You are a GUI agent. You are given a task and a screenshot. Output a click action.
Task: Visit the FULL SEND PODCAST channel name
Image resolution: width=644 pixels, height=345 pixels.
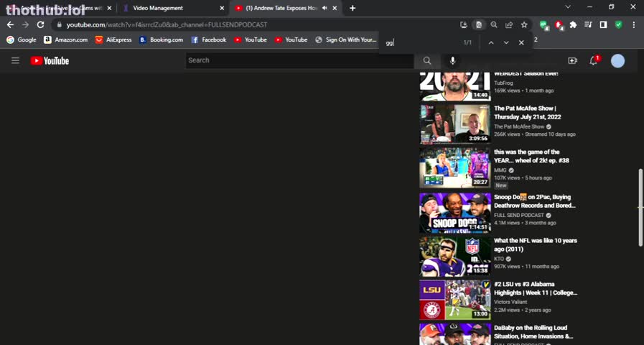pos(519,215)
